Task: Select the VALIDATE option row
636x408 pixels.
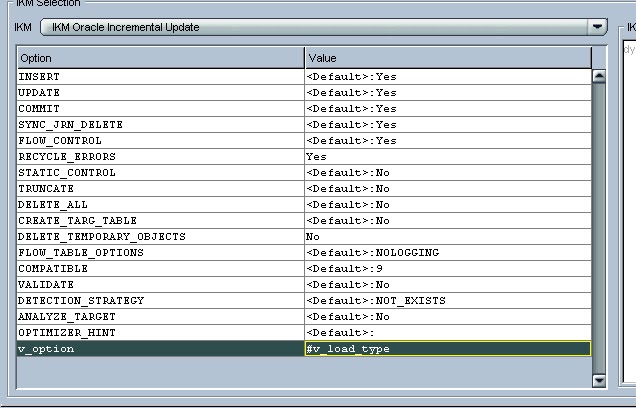Action: tap(161, 285)
